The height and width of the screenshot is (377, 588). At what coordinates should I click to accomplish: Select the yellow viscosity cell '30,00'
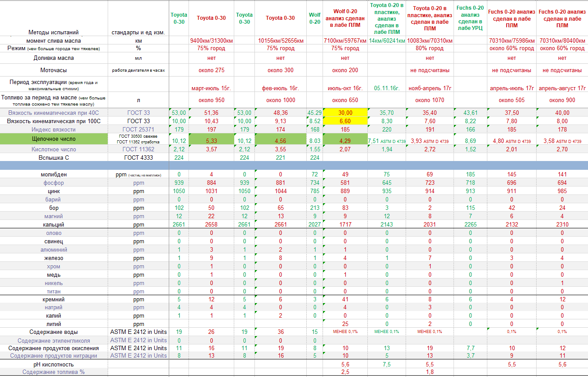point(345,113)
